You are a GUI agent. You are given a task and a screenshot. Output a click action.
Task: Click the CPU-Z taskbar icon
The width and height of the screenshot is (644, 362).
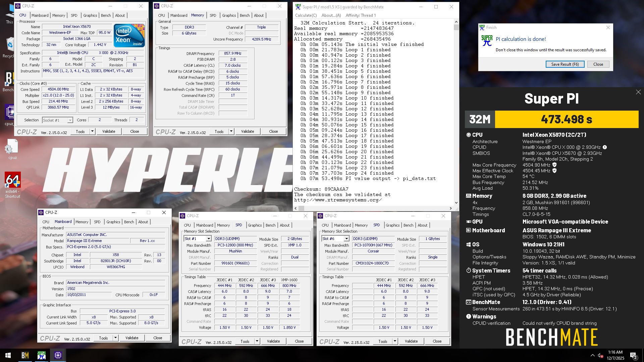58,355
